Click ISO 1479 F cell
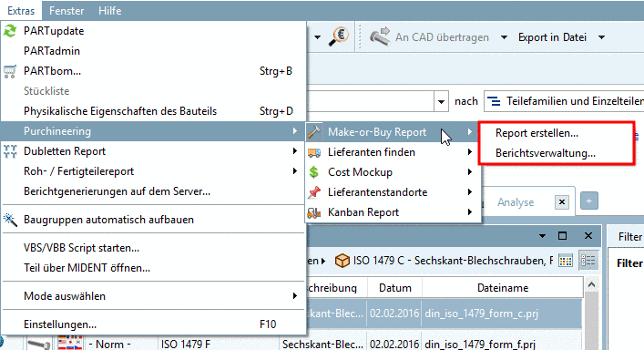644x350 pixels. 219,344
